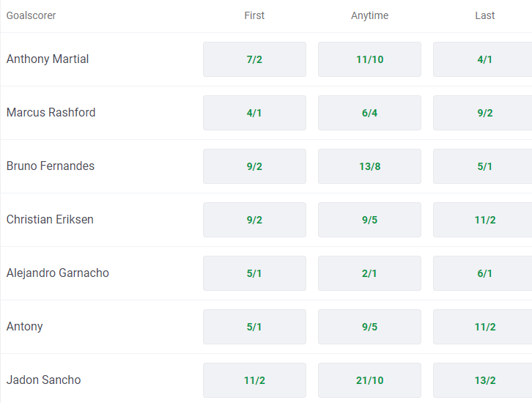Click Anthony Martial first goalscorer odds 7/2

254,59
